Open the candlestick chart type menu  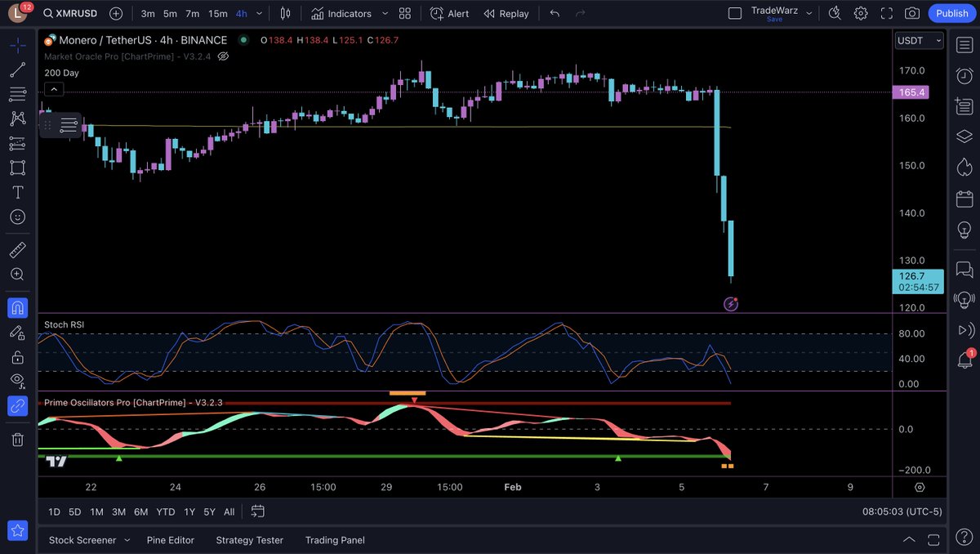(285, 13)
